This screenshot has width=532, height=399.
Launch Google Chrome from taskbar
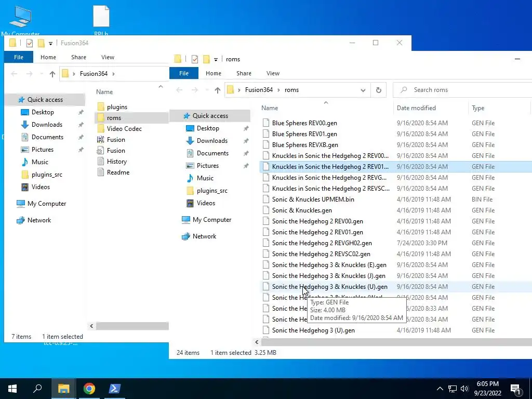(89, 389)
